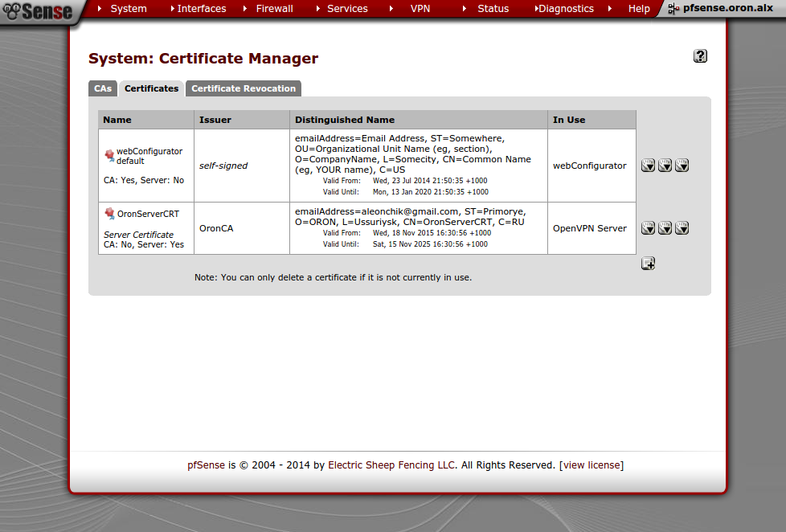Click the System: Certificate Manager heading
Image resolution: width=786 pixels, height=532 pixels.
click(x=203, y=58)
